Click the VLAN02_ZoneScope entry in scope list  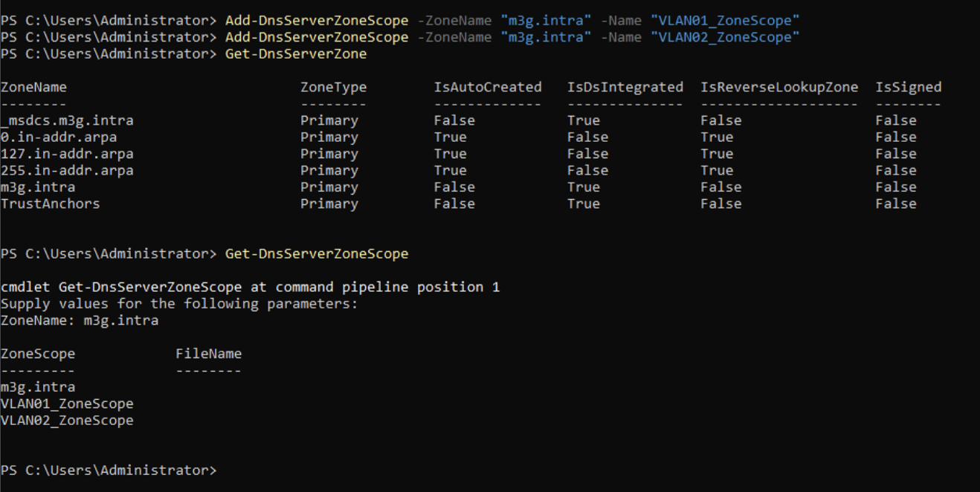[x=67, y=420]
